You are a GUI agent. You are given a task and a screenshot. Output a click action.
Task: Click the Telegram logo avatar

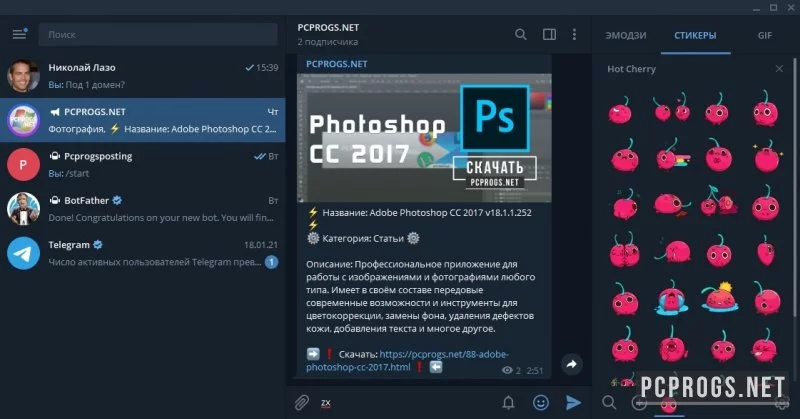pyautogui.click(x=23, y=253)
